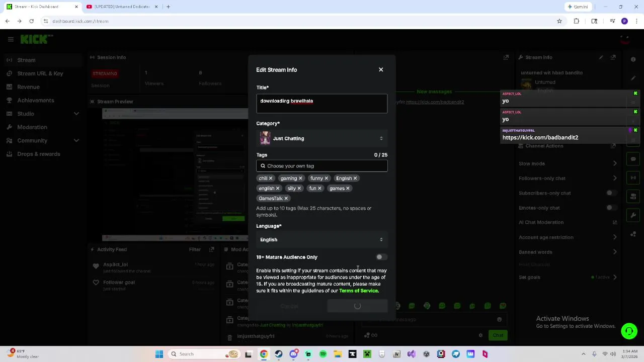Open Drops & rewards in the sidebar
The image size is (644, 362).
pyautogui.click(x=43, y=154)
